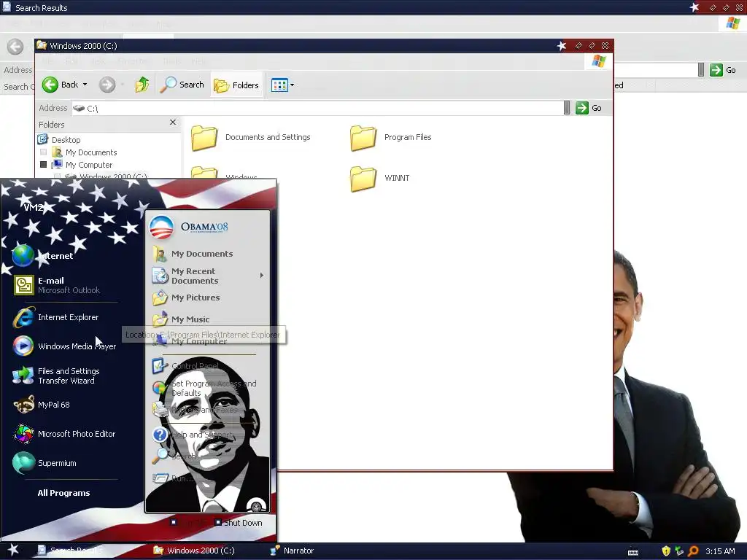Open My Music in the Start menu

point(181,319)
